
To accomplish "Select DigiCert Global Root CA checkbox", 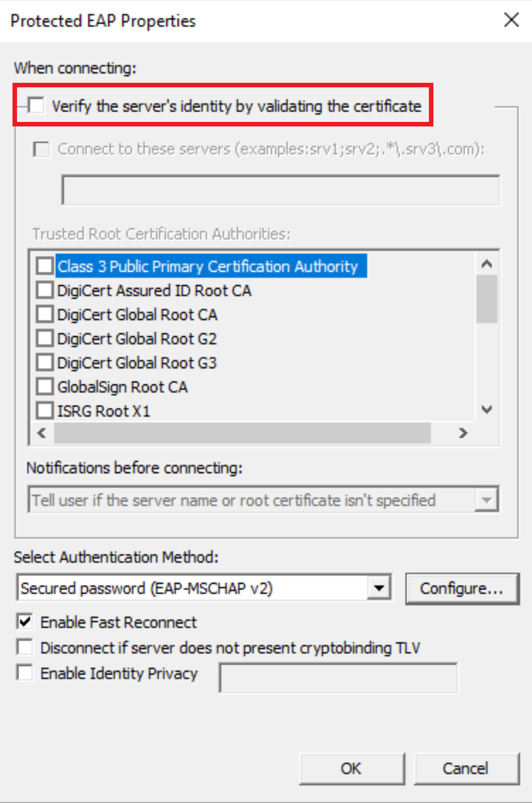I will pyautogui.click(x=45, y=314).
